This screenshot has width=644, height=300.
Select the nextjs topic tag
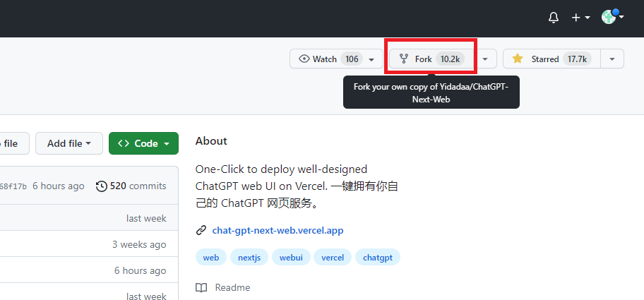click(x=249, y=258)
